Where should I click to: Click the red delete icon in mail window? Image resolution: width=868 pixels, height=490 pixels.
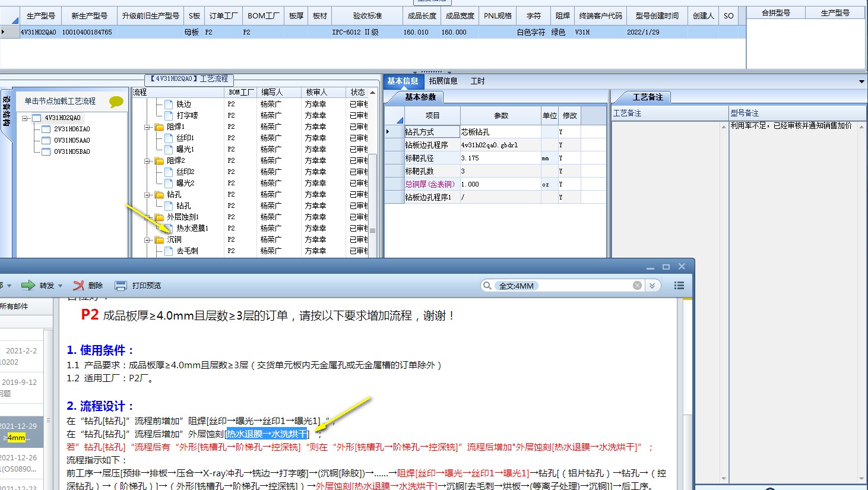78,286
